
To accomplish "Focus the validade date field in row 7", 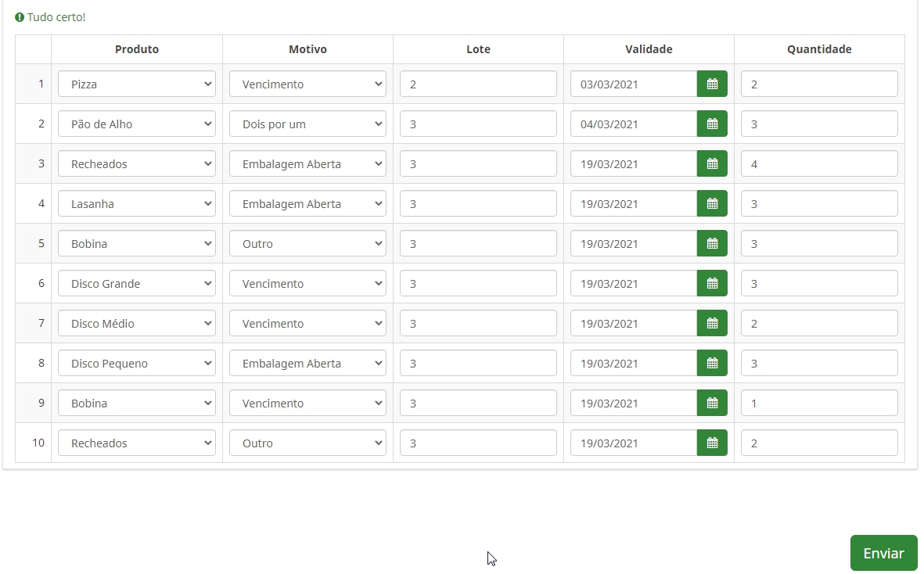I will (634, 323).
